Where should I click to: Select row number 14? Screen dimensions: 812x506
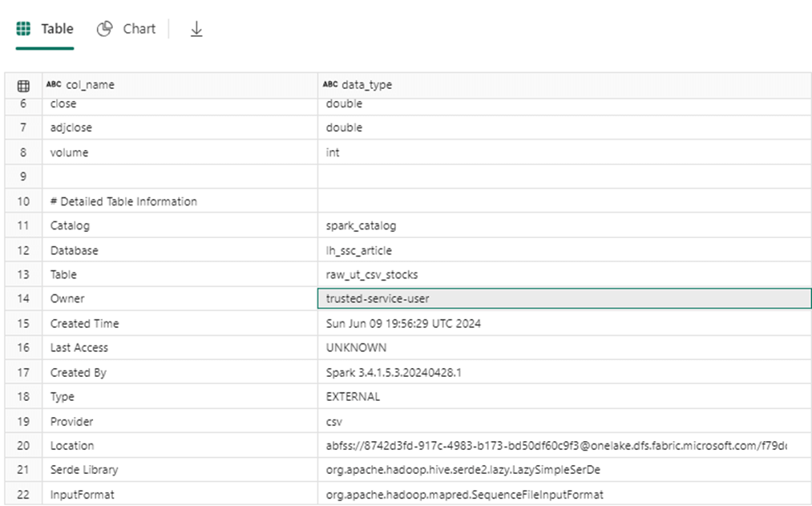point(23,298)
